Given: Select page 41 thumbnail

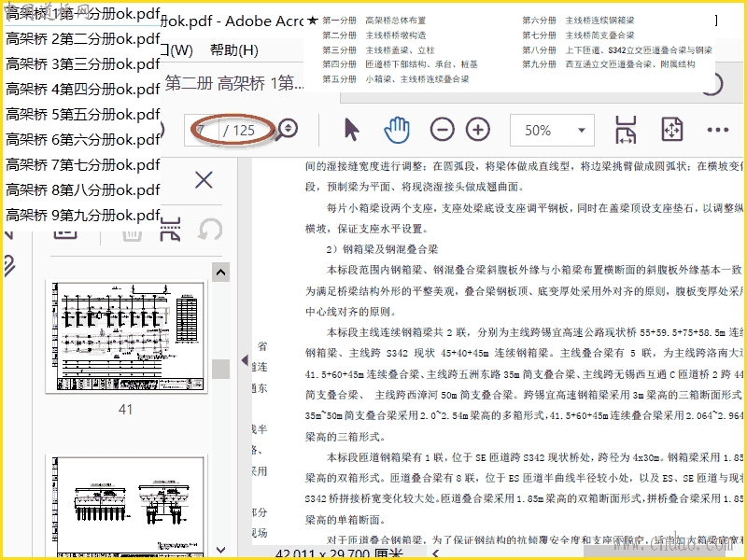Looking at the screenshot, I should click(x=127, y=337).
